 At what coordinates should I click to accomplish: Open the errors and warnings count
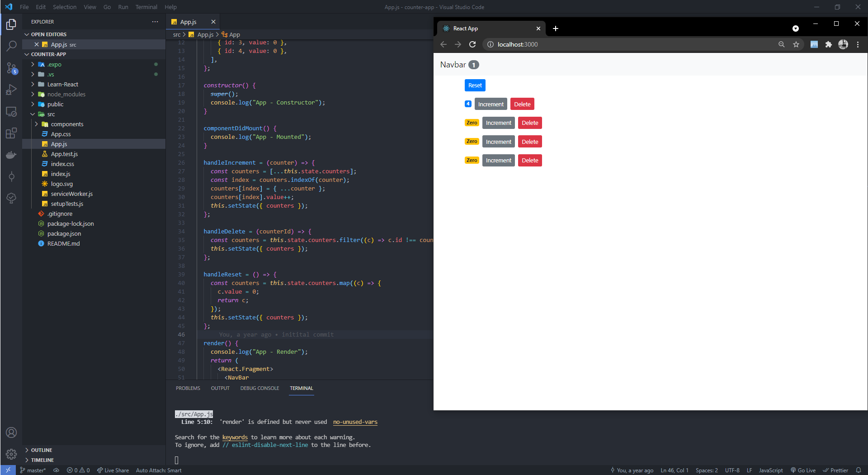(78, 470)
